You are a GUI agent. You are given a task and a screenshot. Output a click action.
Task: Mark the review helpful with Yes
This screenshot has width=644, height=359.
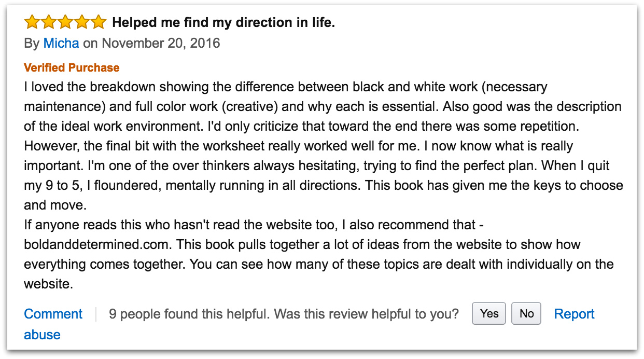coord(489,314)
